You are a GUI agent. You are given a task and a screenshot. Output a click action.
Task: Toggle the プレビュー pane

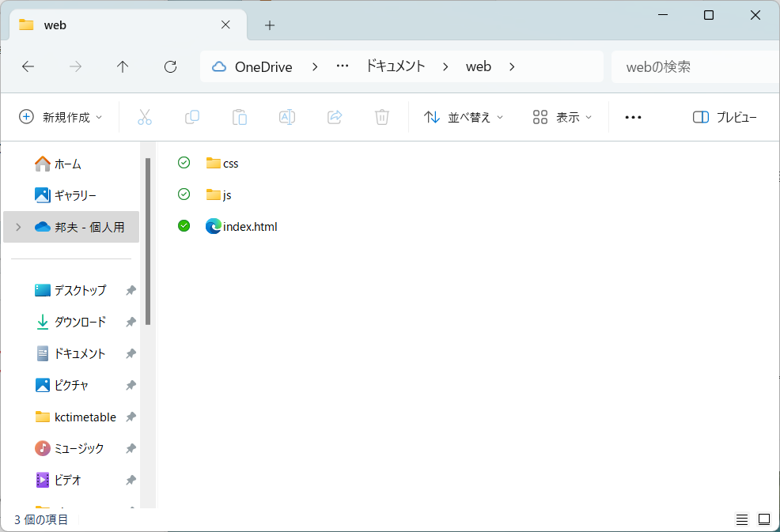click(725, 116)
